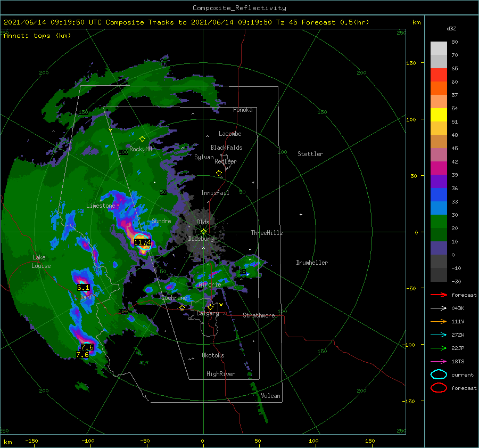The width and height of the screenshot is (479, 448).
Task: Click the cyan-circled storm cell labeled 11.4
Action: (142, 242)
